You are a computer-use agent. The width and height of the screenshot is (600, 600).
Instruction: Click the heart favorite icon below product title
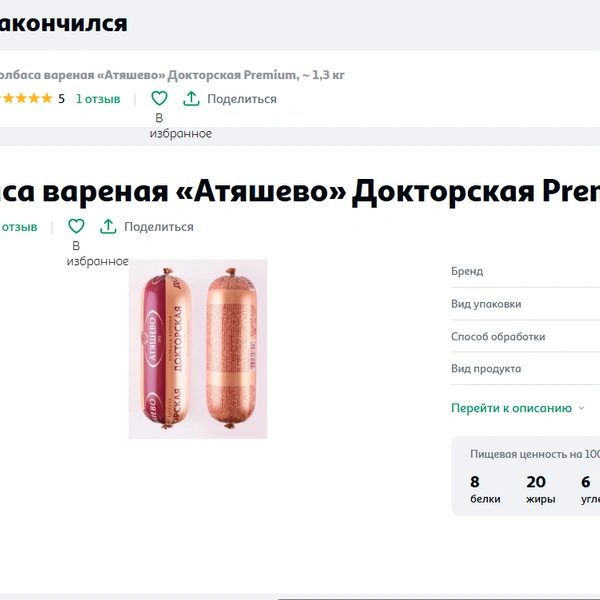pyautogui.click(x=76, y=226)
